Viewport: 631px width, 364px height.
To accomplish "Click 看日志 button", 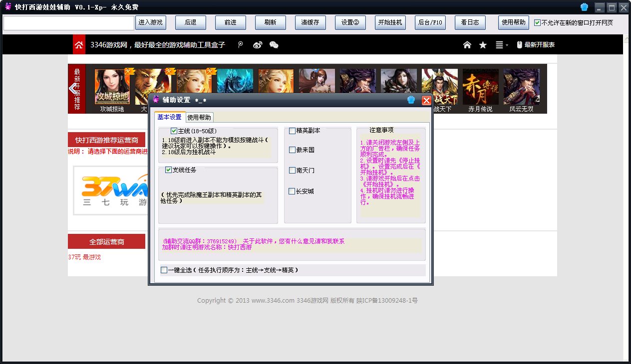I will [x=470, y=22].
